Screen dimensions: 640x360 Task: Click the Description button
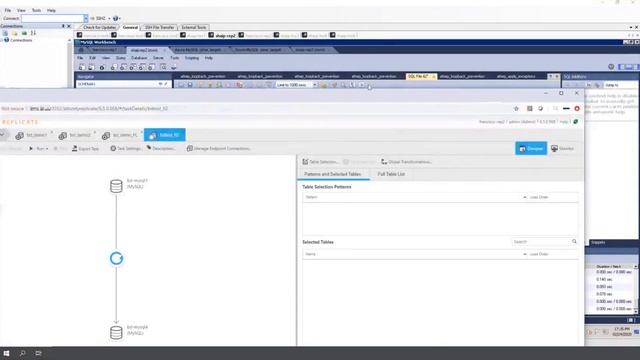(x=161, y=149)
